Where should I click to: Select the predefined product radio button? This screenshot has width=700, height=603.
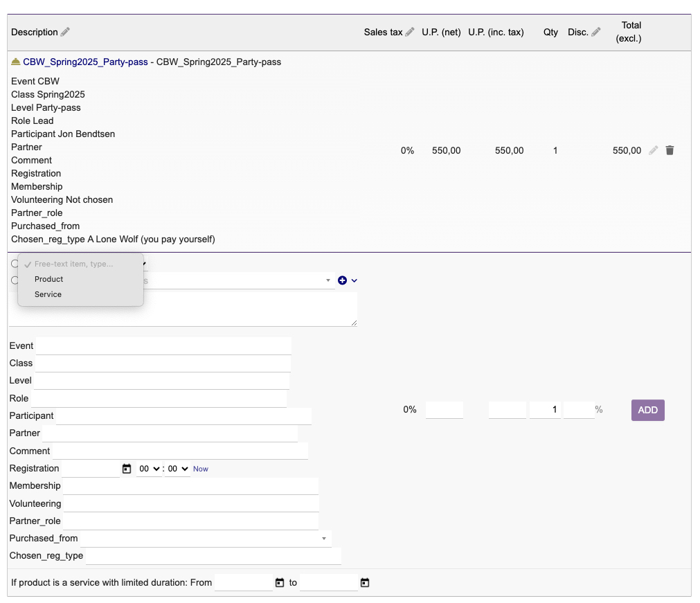[14, 280]
